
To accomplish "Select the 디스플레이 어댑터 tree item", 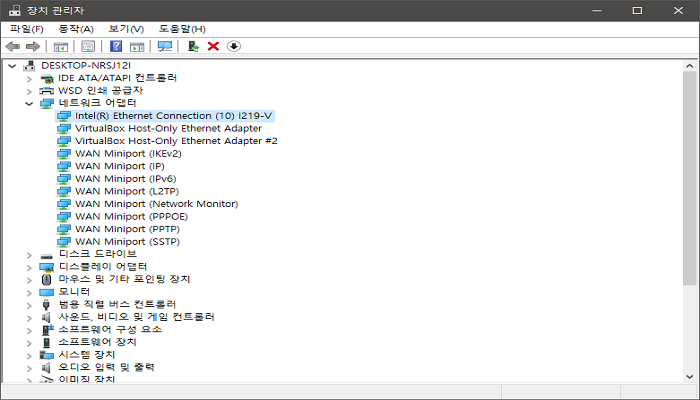I will pos(103,266).
